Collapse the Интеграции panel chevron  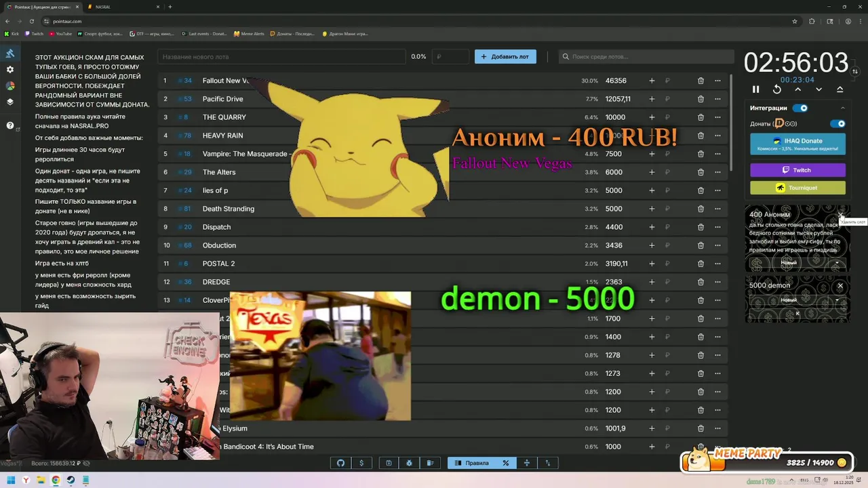tap(843, 108)
